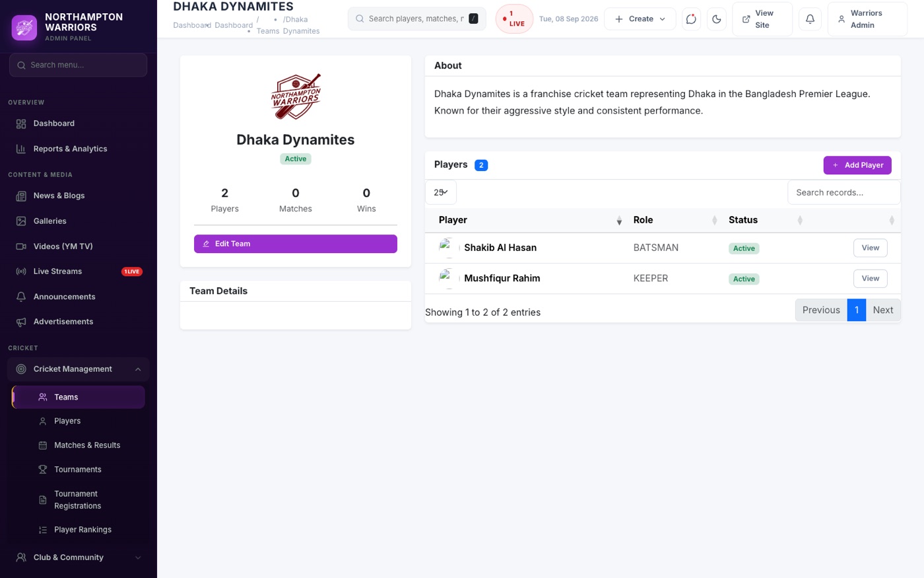Click the Cricket Management target icon

[21, 369]
